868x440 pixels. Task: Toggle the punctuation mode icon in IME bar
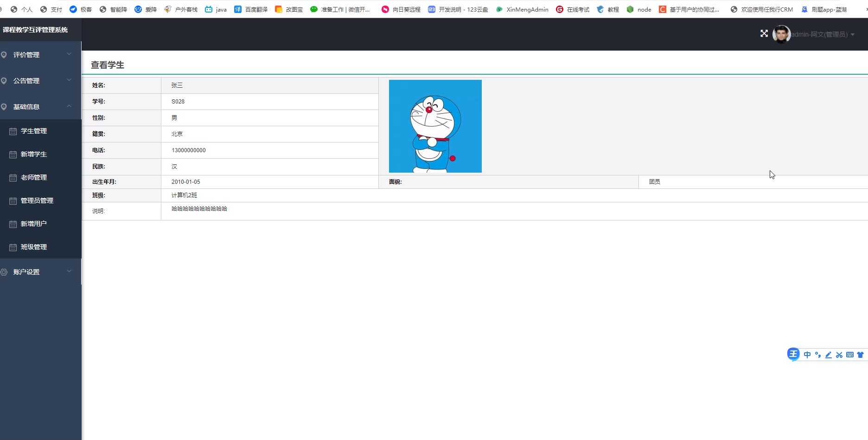(x=818, y=355)
